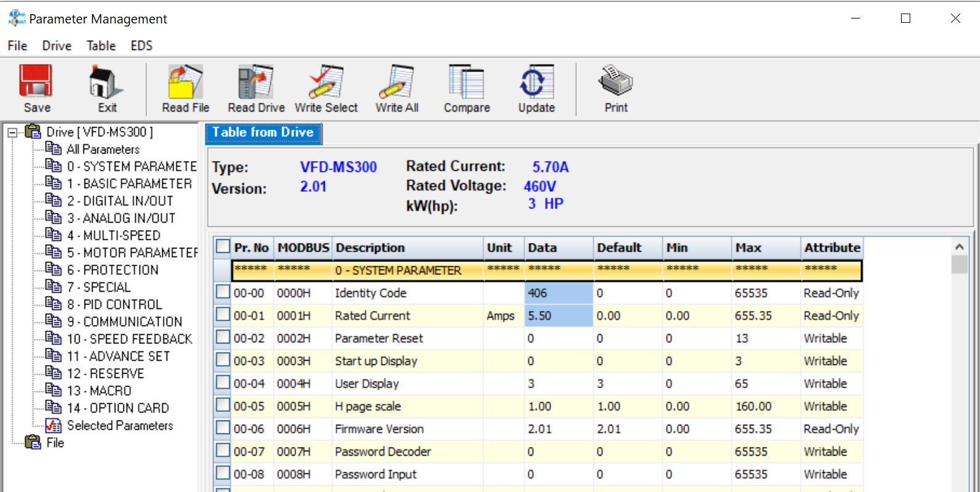Click the Data cell 5.50 for Rated Current
The image size is (980, 492).
tap(559, 316)
